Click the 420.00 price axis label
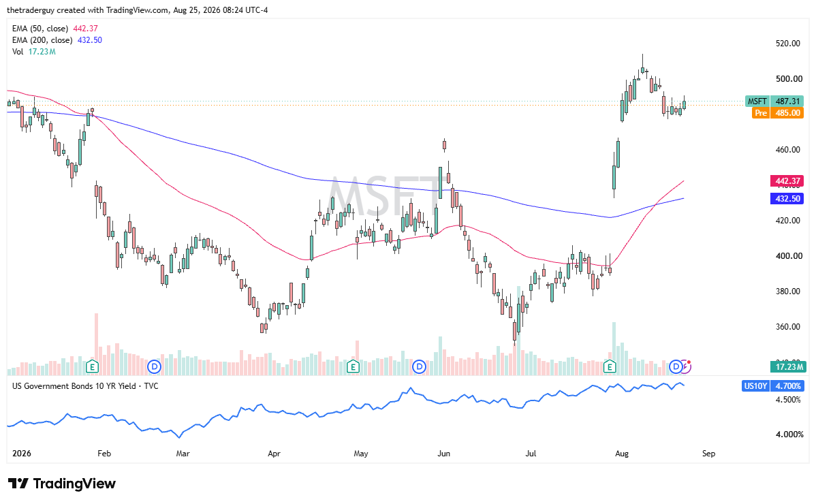Image resolution: width=816 pixels, height=504 pixels. (x=788, y=220)
